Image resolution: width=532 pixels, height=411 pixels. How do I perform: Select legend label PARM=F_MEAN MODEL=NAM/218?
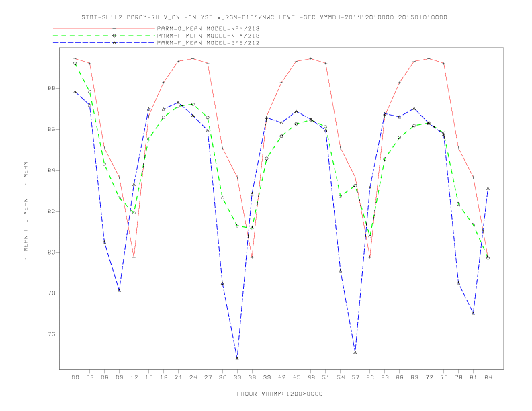coord(208,36)
